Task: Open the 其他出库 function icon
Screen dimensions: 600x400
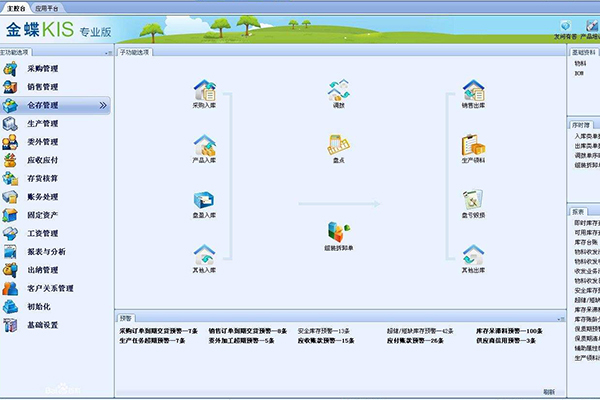Action: (x=473, y=258)
